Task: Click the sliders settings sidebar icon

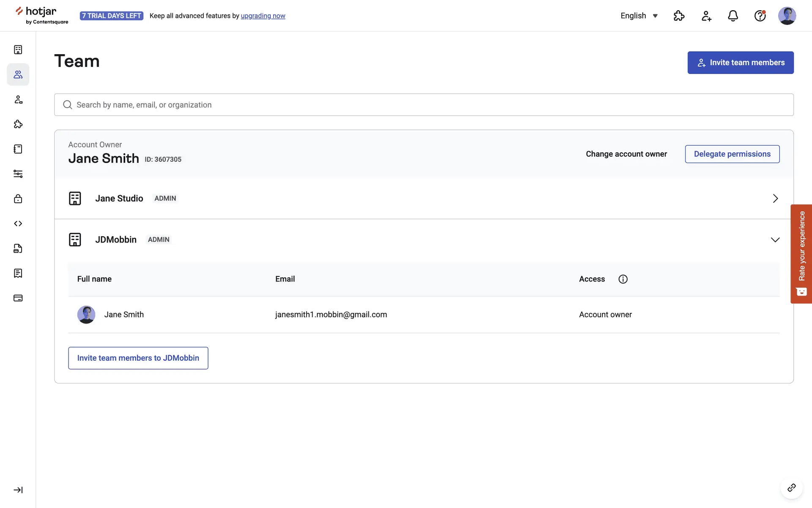Action: click(x=18, y=174)
